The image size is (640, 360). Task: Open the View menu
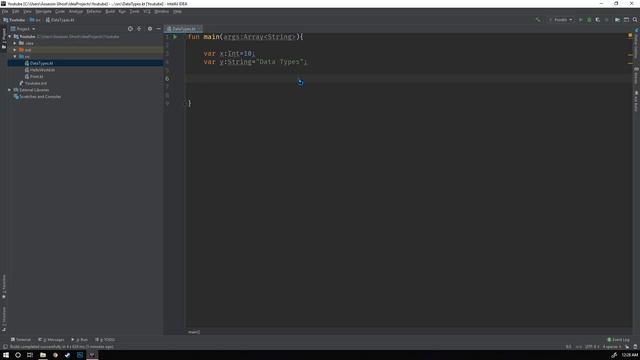(27, 11)
